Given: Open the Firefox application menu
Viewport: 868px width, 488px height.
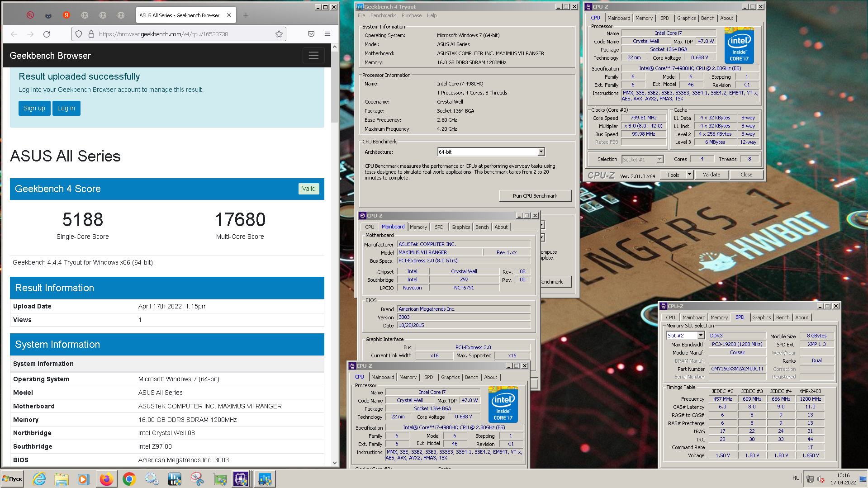Looking at the screenshot, I should pos(327,34).
